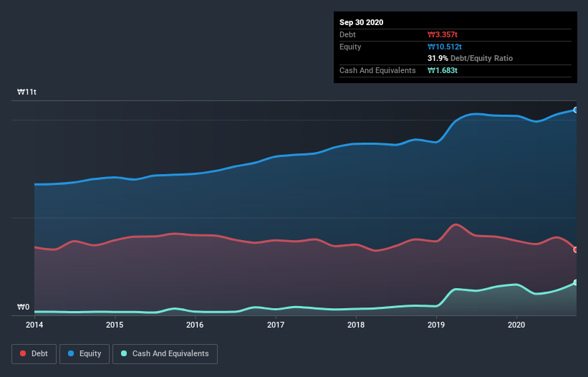
Task: Click the ₩1.683t cash value
Action: click(x=443, y=70)
